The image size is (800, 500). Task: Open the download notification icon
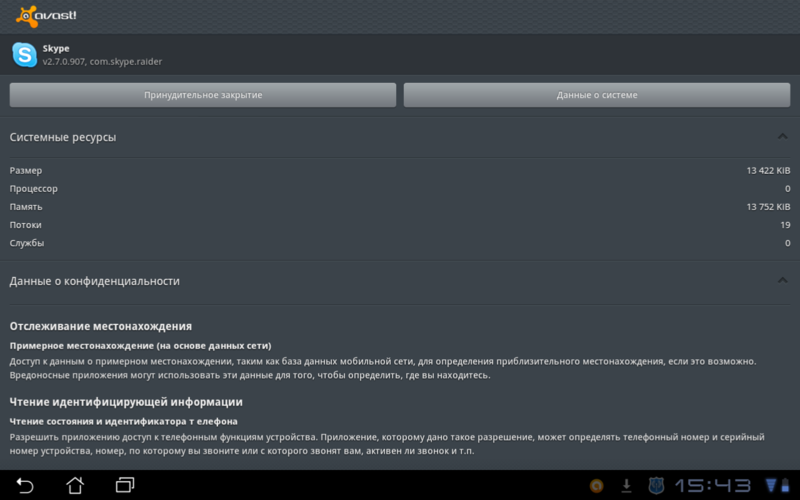click(626, 486)
